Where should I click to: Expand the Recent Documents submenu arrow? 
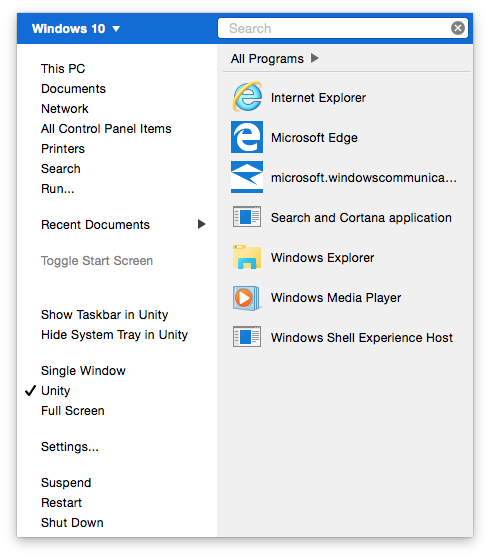click(x=202, y=224)
